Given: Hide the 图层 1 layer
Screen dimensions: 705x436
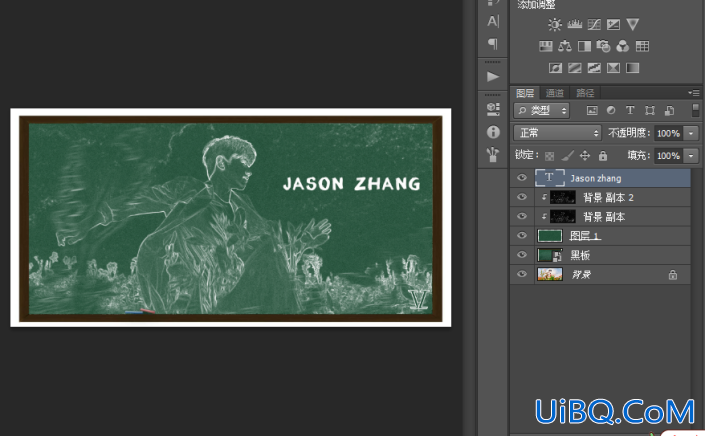Looking at the screenshot, I should 522,236.
